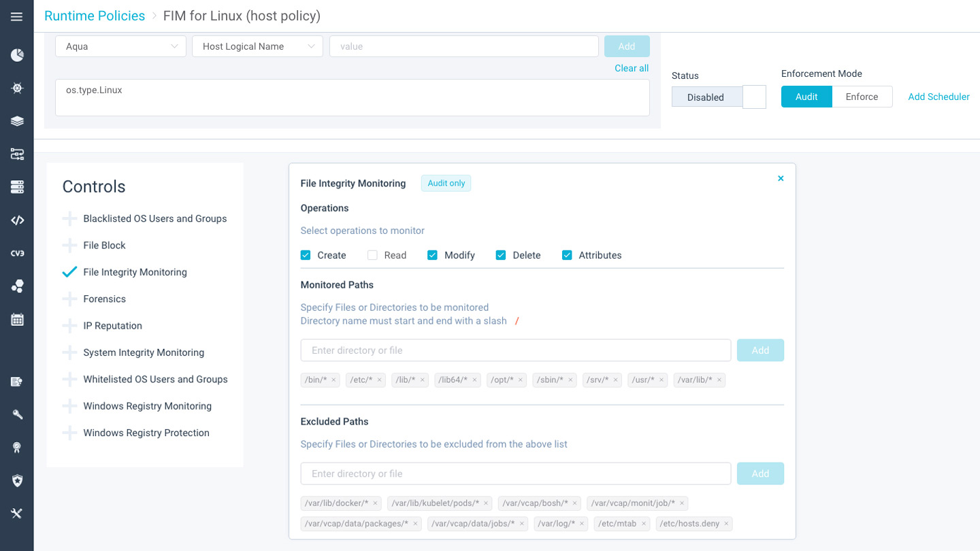Go back to Runtime Policies breadcrumb
Viewport: 980px width, 551px height.
pos(95,16)
